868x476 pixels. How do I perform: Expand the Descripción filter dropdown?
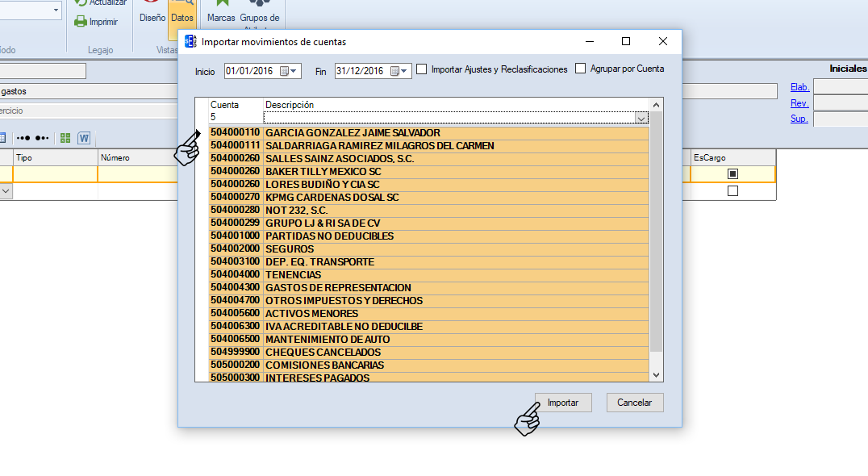pos(641,118)
